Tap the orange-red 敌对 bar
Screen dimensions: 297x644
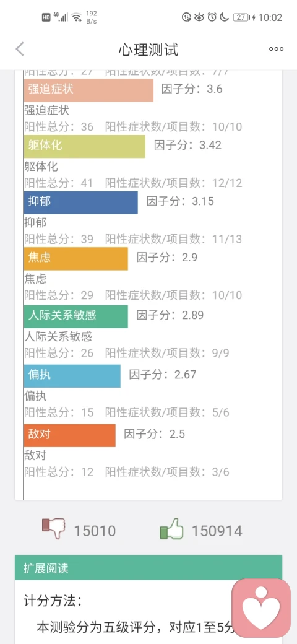point(70,435)
